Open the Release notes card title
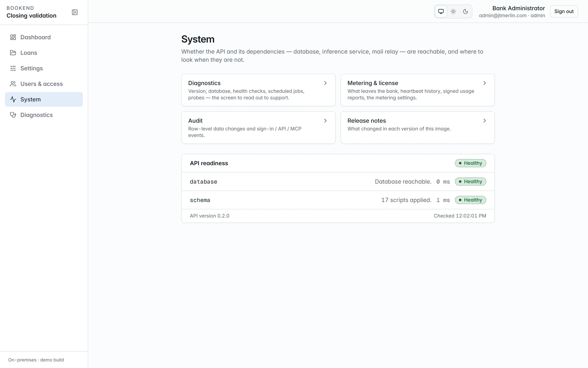This screenshot has height=368, width=588. pyautogui.click(x=367, y=121)
